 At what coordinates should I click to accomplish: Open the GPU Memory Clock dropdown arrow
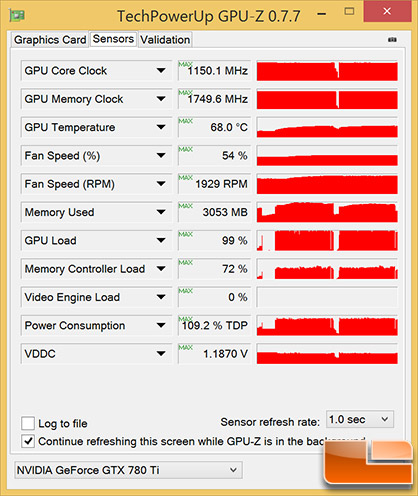[161, 99]
